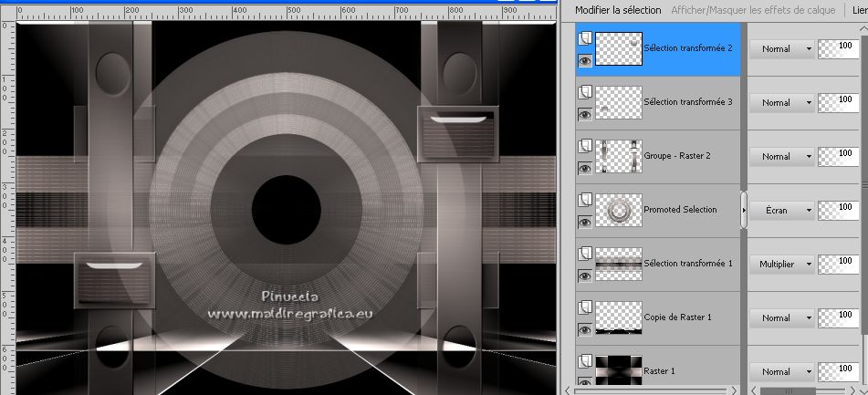Open the Multiplier blend mode dropdown
This screenshot has height=395, width=868.
click(x=781, y=264)
